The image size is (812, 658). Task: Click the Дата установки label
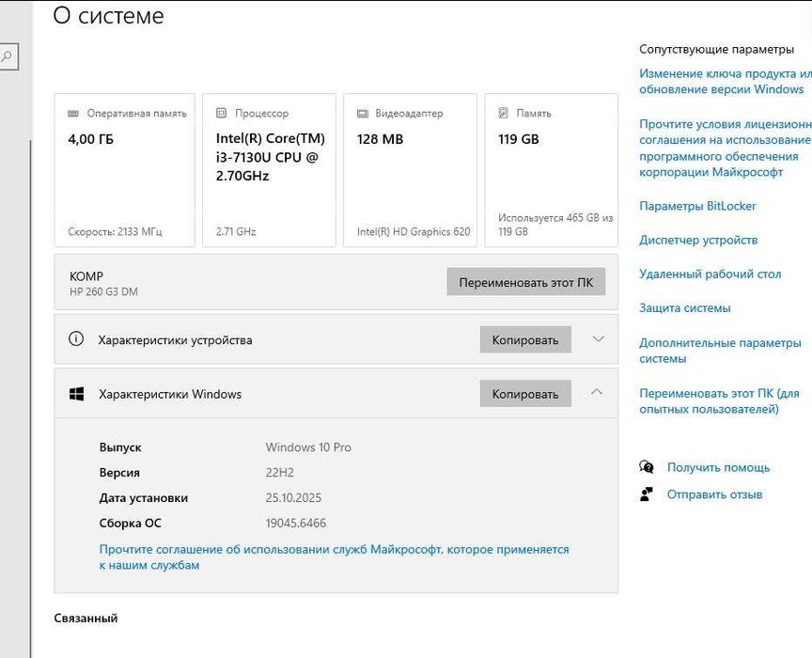point(144,498)
